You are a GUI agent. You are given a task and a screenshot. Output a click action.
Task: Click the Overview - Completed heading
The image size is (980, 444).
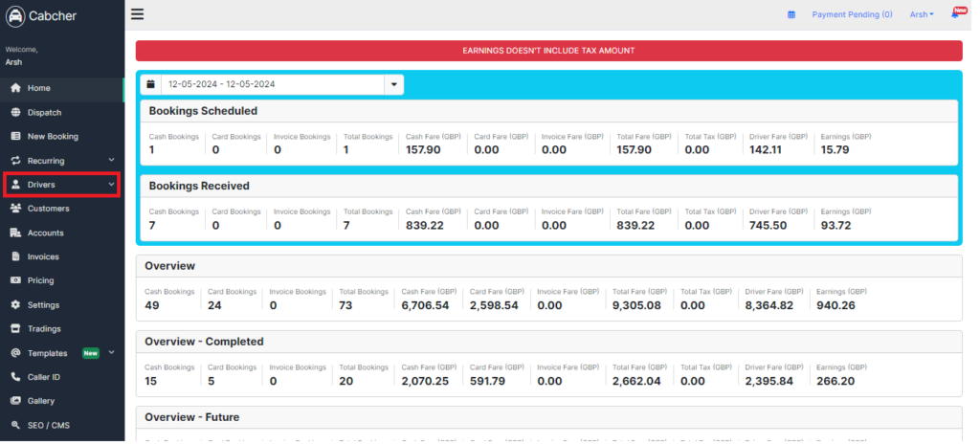pyautogui.click(x=205, y=342)
